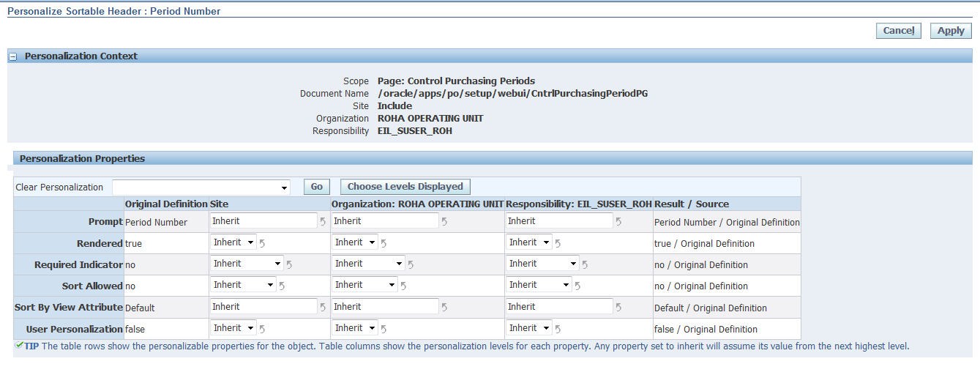The image size is (980, 375).
Task: Click Sort By View Attribute Organization field
Action: pyautogui.click(x=385, y=306)
